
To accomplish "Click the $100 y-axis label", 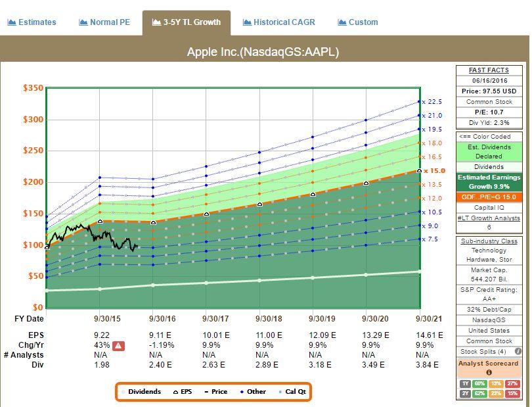I will tap(33, 245).
